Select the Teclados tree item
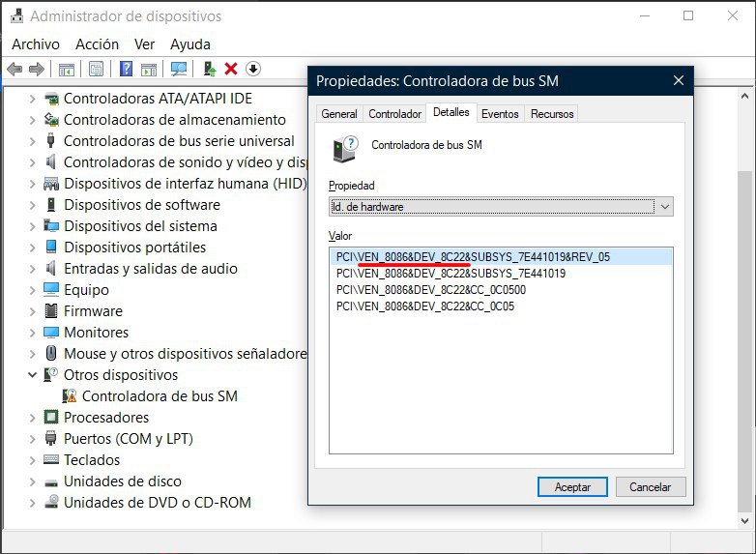 (x=92, y=459)
